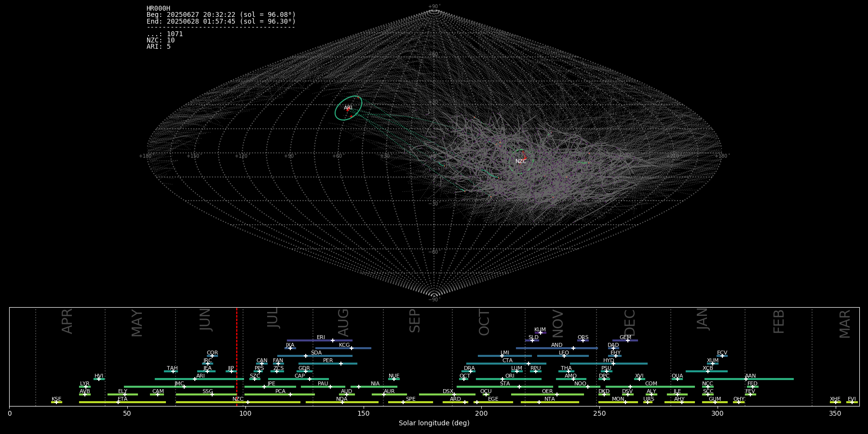This screenshot has width=868, height=434.
Task: Click the ERI shower bar label
Action: [321, 337]
